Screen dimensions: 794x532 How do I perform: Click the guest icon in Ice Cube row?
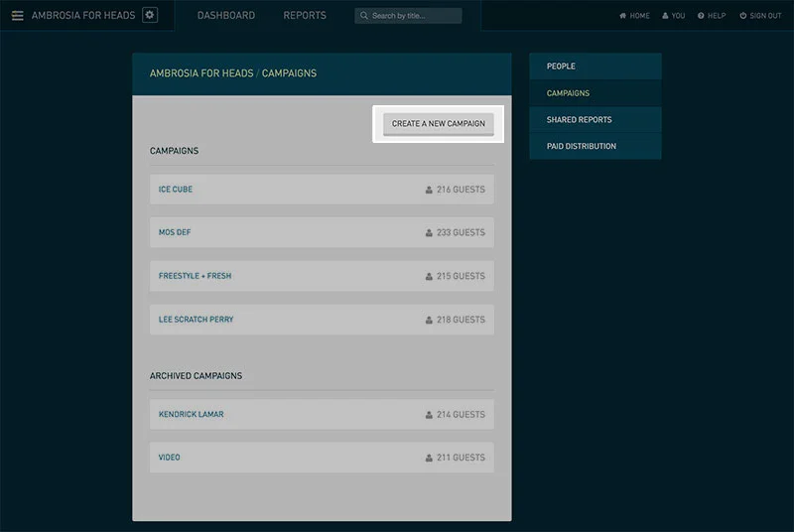[x=429, y=190]
